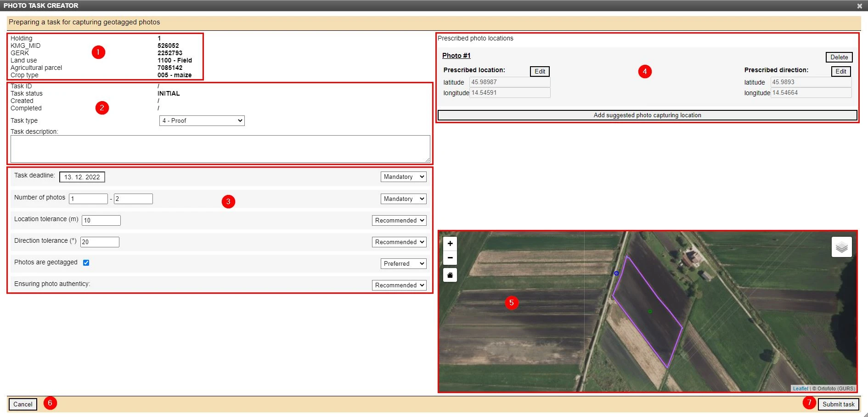Edit the prescribed location
Screen dimensions: 868x417
pos(540,71)
